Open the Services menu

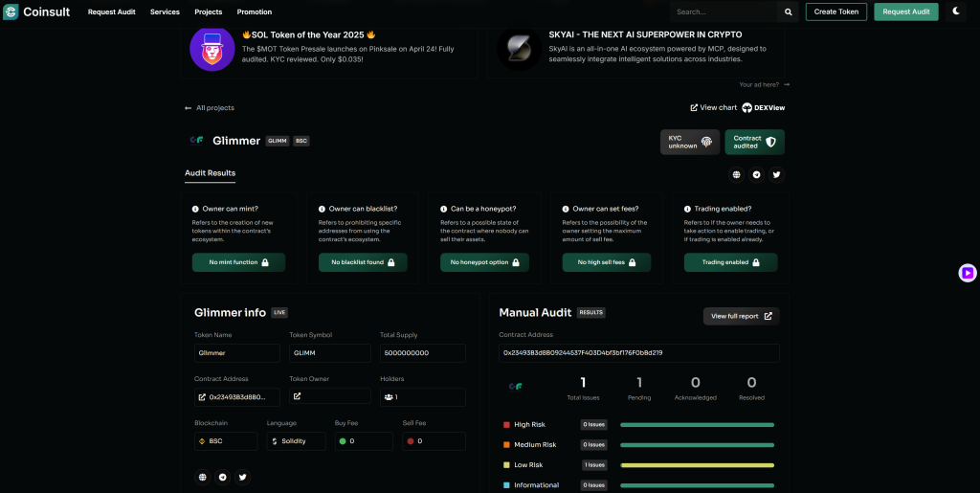click(x=165, y=11)
